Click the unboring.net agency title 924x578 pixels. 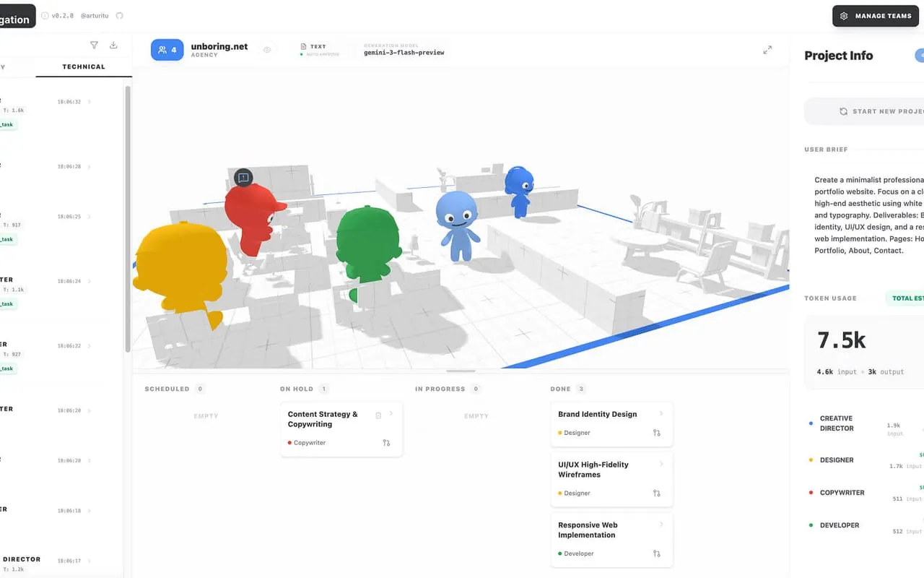tap(219, 46)
